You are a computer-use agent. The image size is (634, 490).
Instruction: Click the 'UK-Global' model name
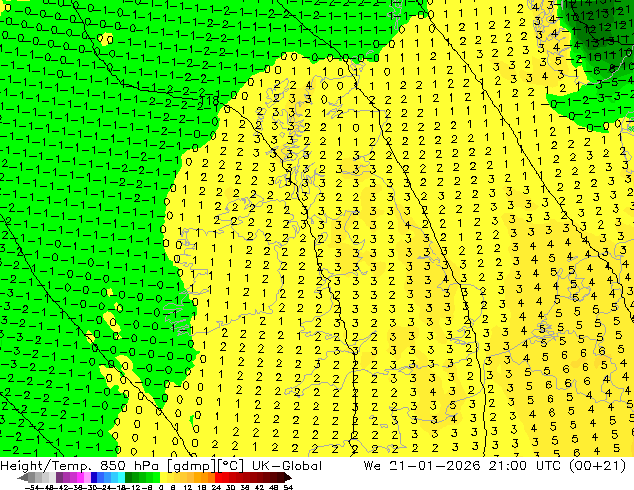pos(287,466)
